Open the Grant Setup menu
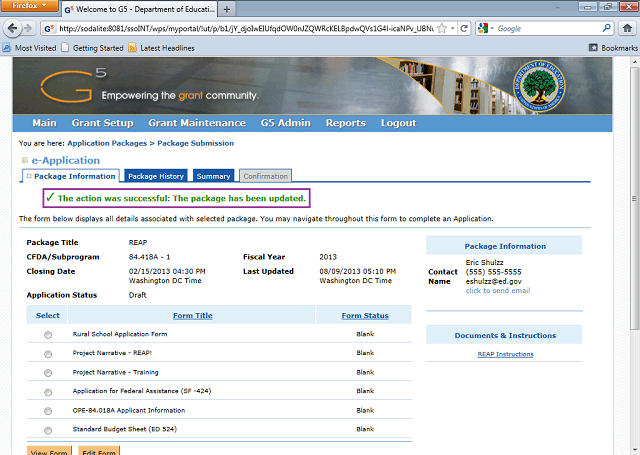Image resolution: width=640 pixels, height=455 pixels. click(102, 123)
